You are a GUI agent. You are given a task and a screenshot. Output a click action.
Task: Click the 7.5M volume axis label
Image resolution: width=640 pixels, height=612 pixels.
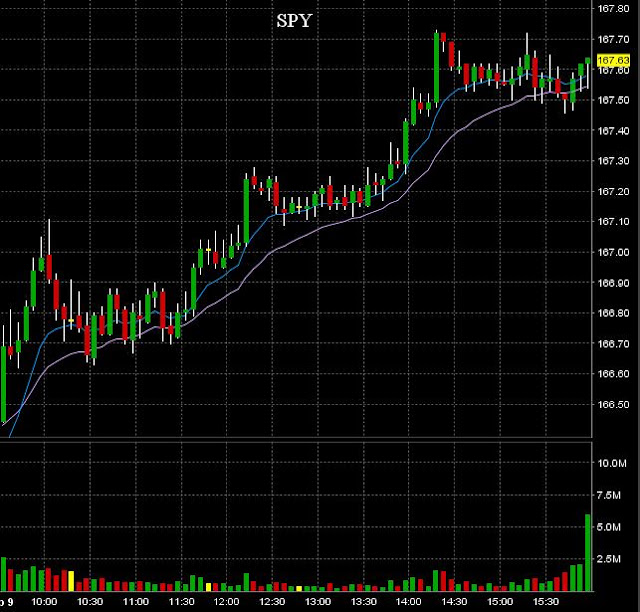pyautogui.click(x=608, y=495)
